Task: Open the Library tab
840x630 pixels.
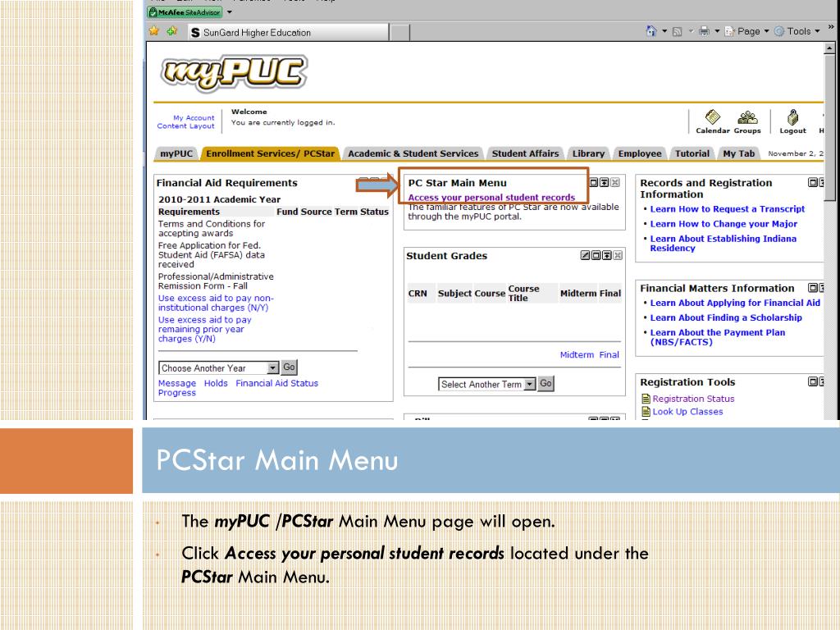Action: [588, 153]
